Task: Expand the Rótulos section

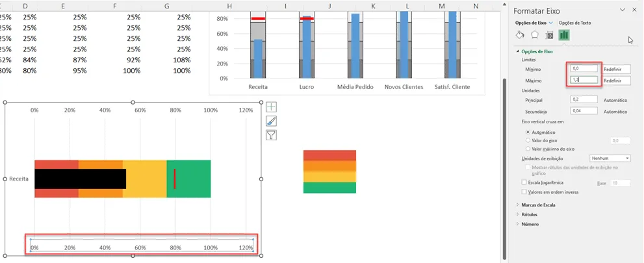Action: pos(529,214)
